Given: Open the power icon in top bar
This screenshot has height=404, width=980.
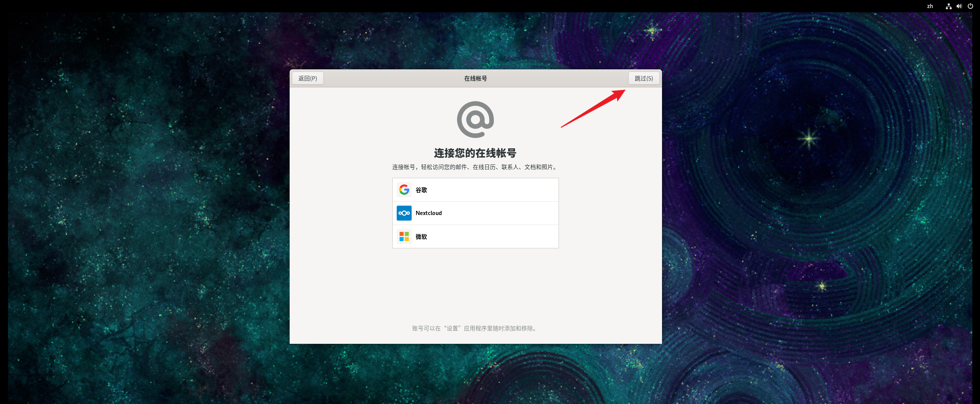Looking at the screenshot, I should [970, 6].
